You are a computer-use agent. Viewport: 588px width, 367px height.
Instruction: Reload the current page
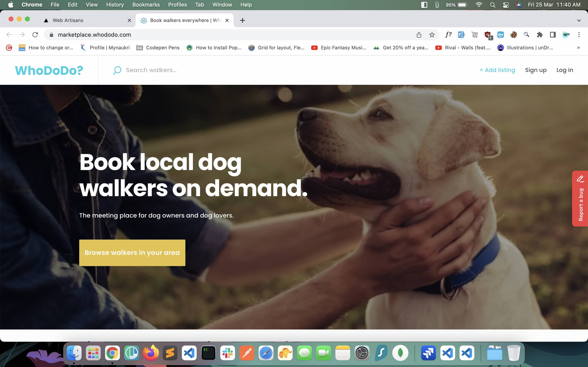[35, 35]
